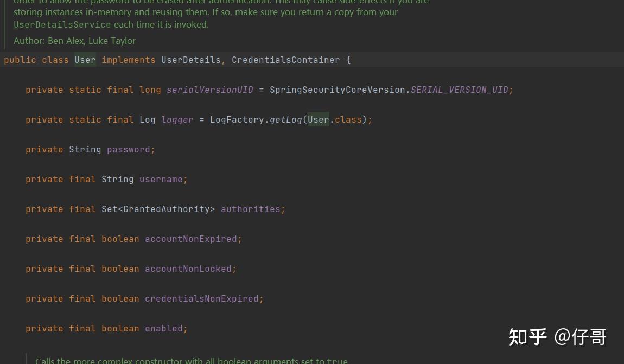Click the credentialsNonExpired field name
This screenshot has width=624, height=364.
pos(201,298)
